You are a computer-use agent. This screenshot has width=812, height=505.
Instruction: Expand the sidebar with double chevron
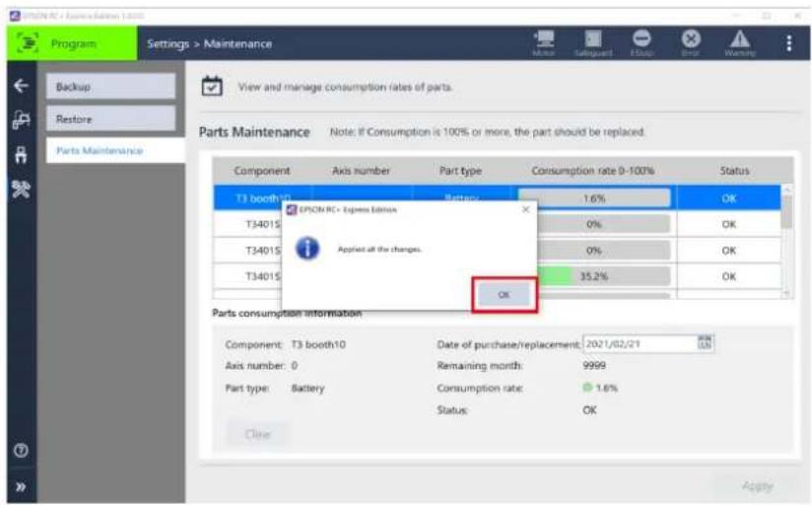point(22,487)
